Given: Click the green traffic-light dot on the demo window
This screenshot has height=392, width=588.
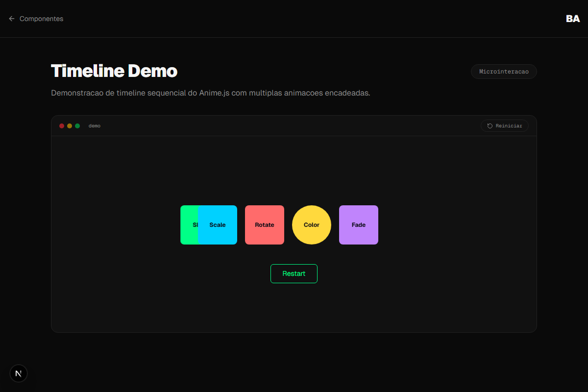Looking at the screenshot, I should coord(77,125).
